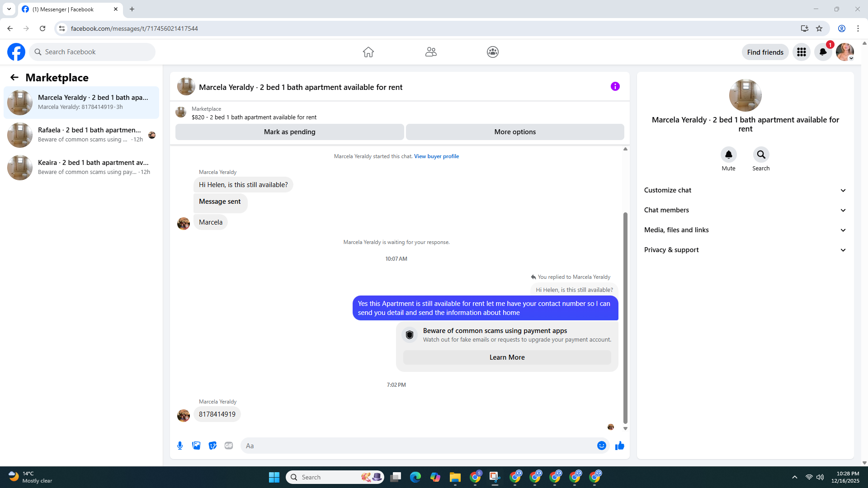
Task: Click the Find friends button
Action: tap(765, 52)
